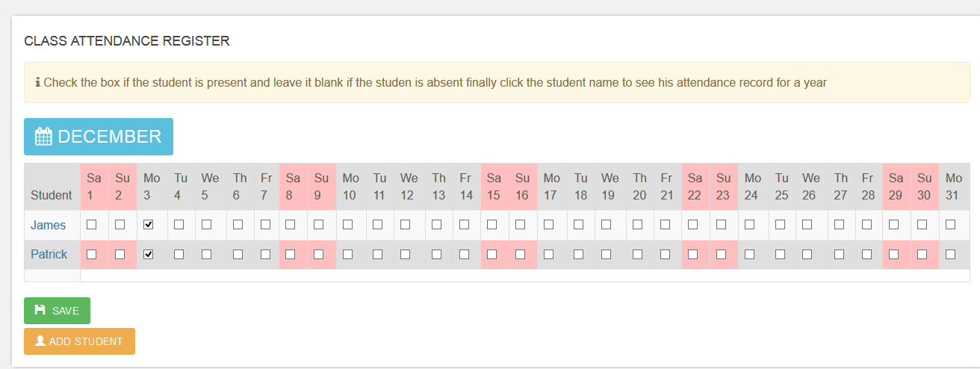Image resolution: width=980 pixels, height=369 pixels.
Task: Mark Patrick present on Thursday 27
Action: (839, 254)
